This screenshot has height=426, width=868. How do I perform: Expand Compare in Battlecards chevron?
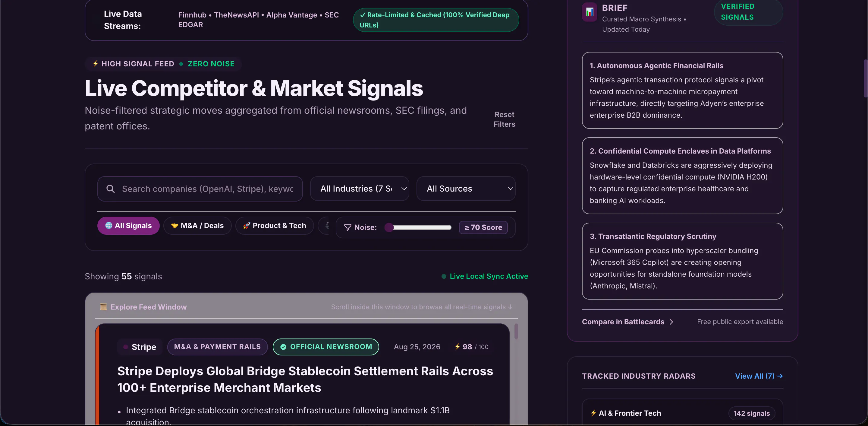(671, 322)
